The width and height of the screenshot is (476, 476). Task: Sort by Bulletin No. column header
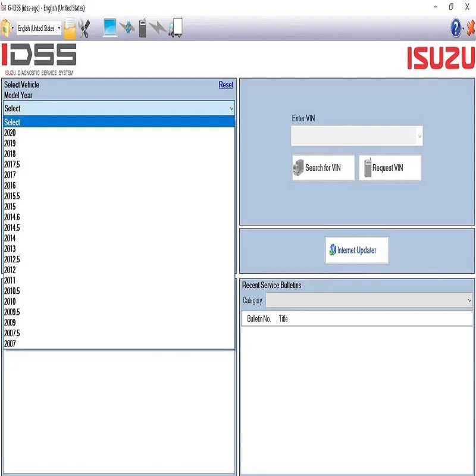click(259, 319)
